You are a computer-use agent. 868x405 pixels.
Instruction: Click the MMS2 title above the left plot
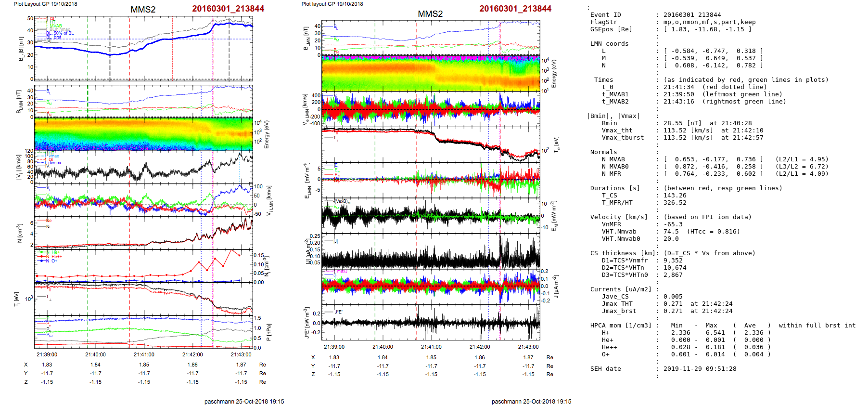point(143,10)
